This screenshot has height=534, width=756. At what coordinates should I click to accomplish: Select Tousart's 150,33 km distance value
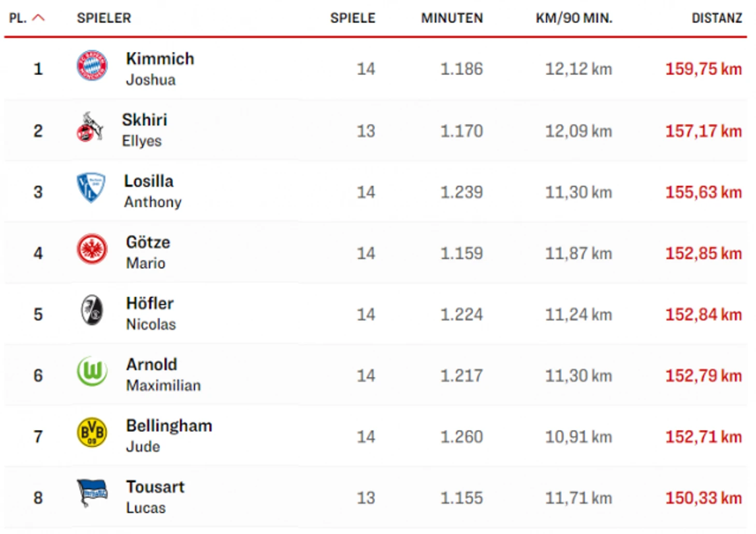704,498
